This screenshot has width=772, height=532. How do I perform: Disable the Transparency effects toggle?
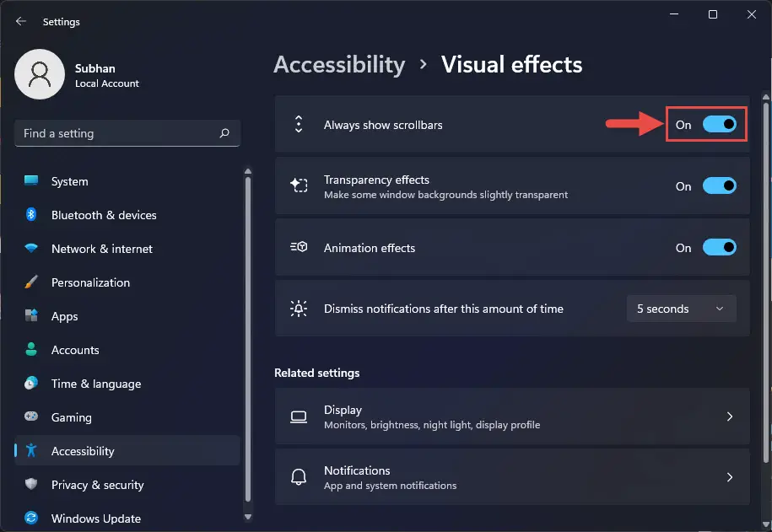720,186
